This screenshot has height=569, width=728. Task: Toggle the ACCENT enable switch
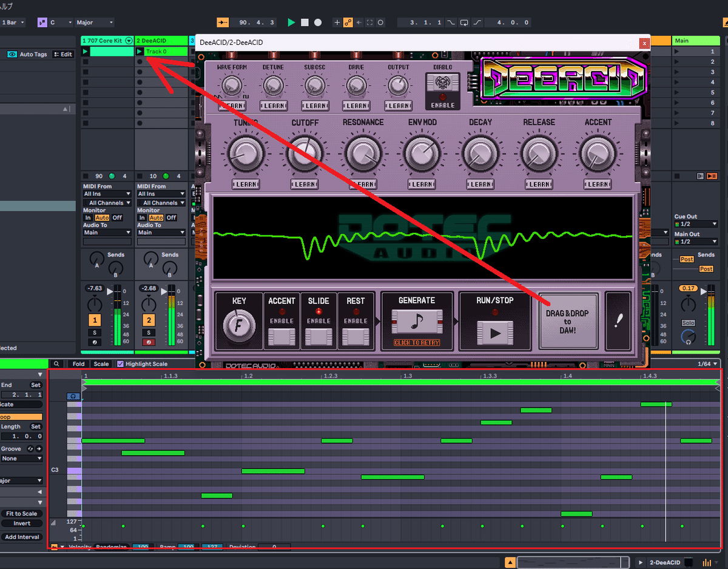tap(281, 337)
